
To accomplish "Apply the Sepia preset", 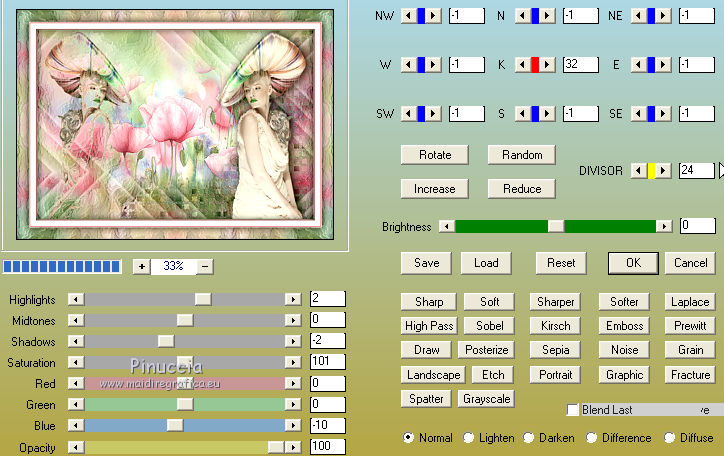I will pos(555,350).
